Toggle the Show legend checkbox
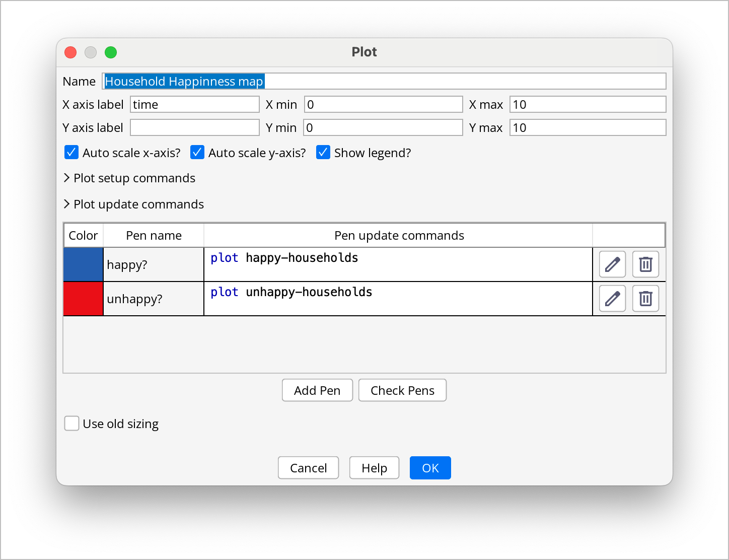The width and height of the screenshot is (729, 560). (x=323, y=153)
